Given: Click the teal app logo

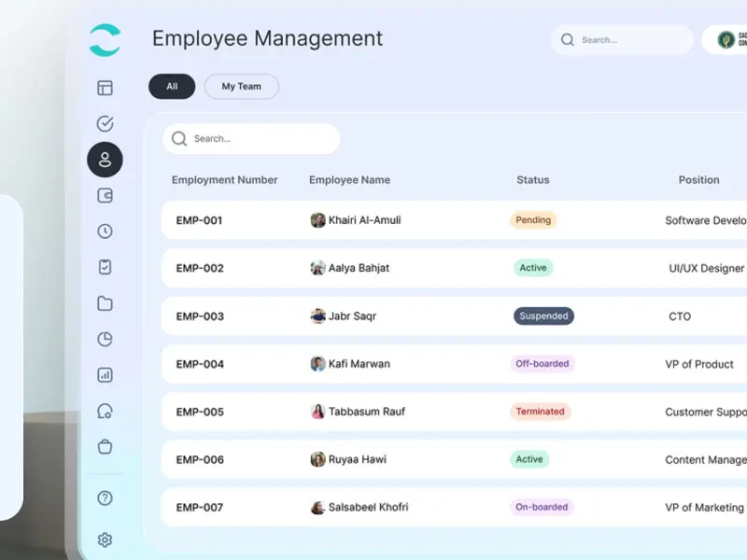Looking at the screenshot, I should 105,40.
